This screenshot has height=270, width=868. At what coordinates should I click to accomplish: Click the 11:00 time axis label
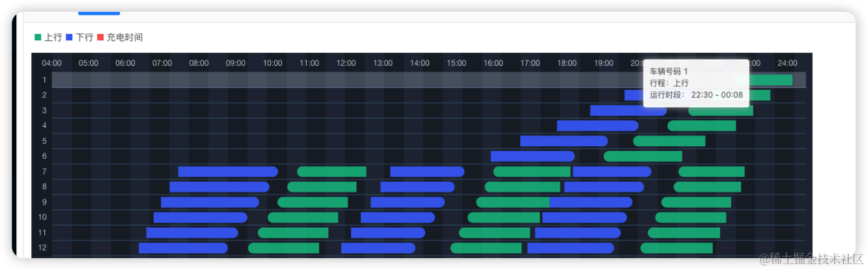pyautogui.click(x=309, y=63)
